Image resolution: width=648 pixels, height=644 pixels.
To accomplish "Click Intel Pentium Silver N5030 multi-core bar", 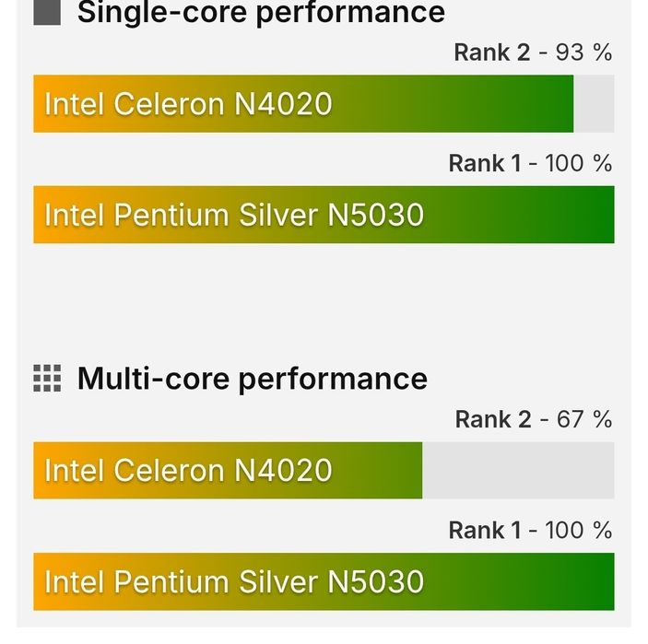I will (324, 581).
